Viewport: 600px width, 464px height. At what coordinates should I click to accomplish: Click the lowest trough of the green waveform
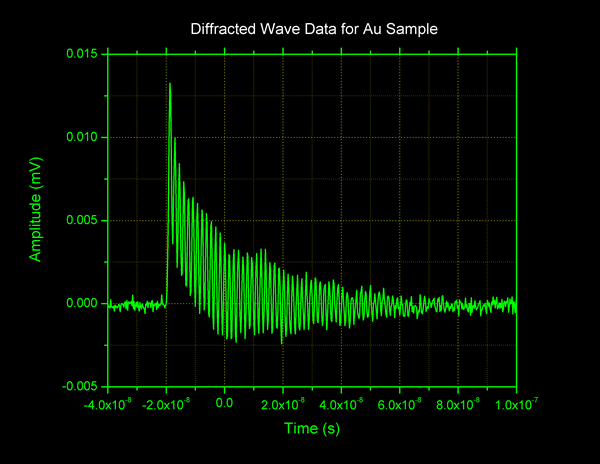pos(282,343)
